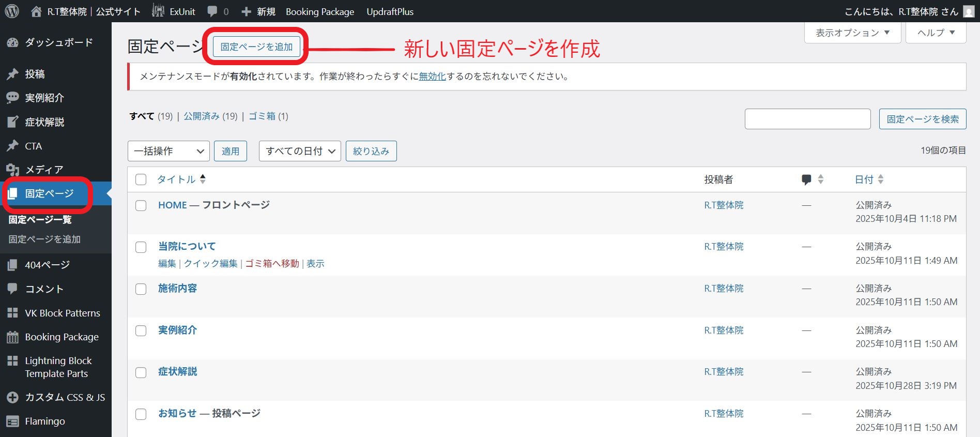
Task: Click the 固定ページを追加 button
Action: (x=256, y=47)
